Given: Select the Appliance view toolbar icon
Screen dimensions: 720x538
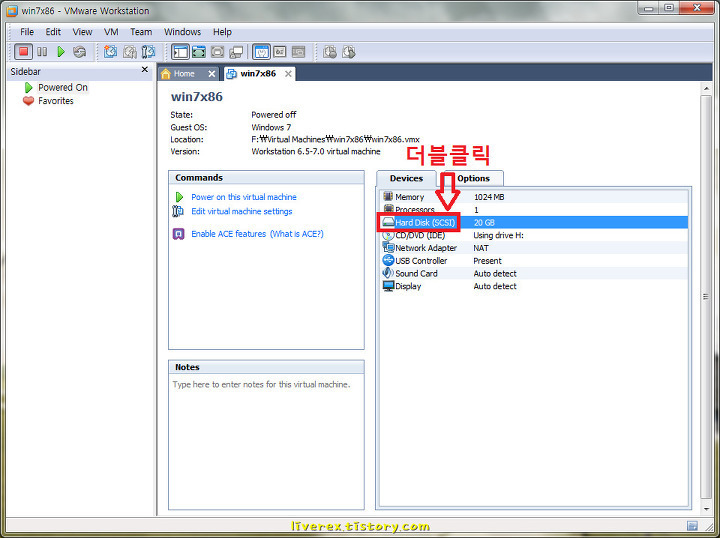Looking at the screenshot, I should pos(280,51).
